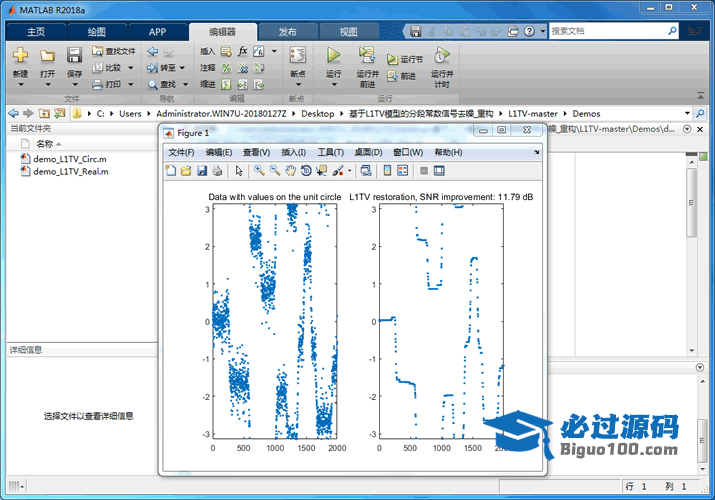Expand the Save (保存) dropdown arrow
This screenshot has width=715, height=500.
click(x=75, y=85)
